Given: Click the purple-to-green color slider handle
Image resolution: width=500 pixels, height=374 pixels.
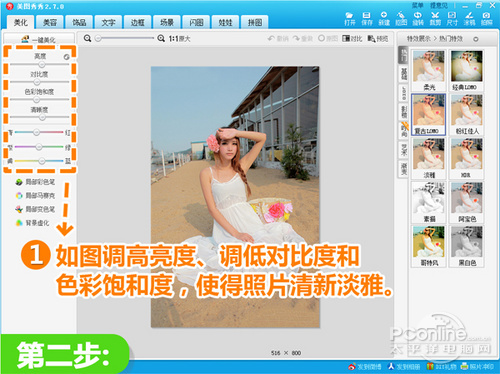Looking at the screenshot, I should point(39,147).
